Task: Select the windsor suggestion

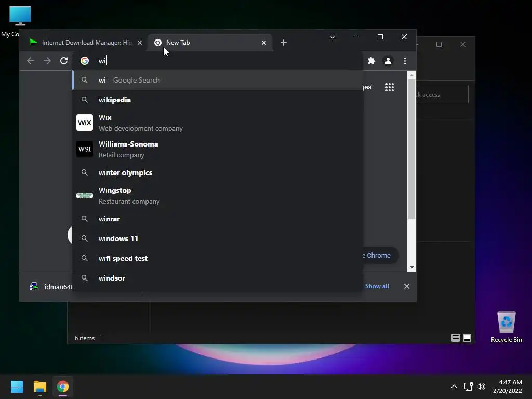Action: pos(218,278)
